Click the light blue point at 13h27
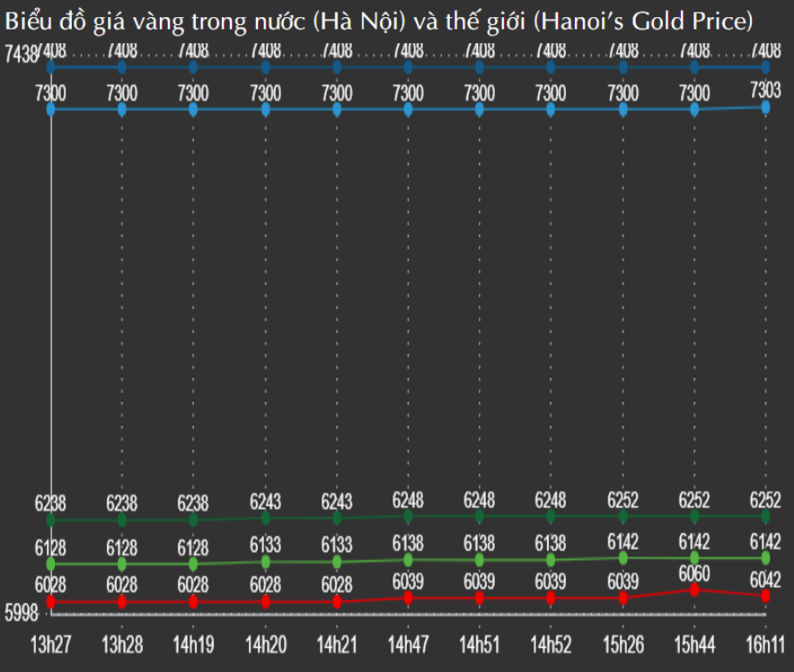Viewport: 794px width, 672px height. click(50, 109)
